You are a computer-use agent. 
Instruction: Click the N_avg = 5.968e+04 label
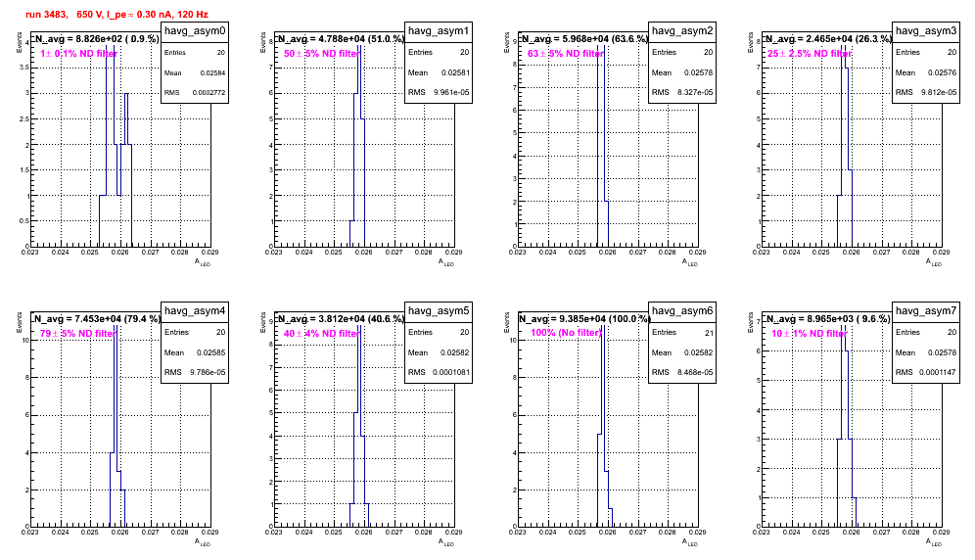(584, 39)
